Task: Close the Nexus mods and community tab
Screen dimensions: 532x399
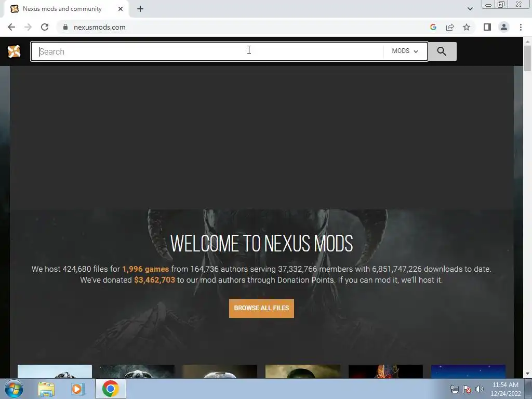Action: point(121,9)
